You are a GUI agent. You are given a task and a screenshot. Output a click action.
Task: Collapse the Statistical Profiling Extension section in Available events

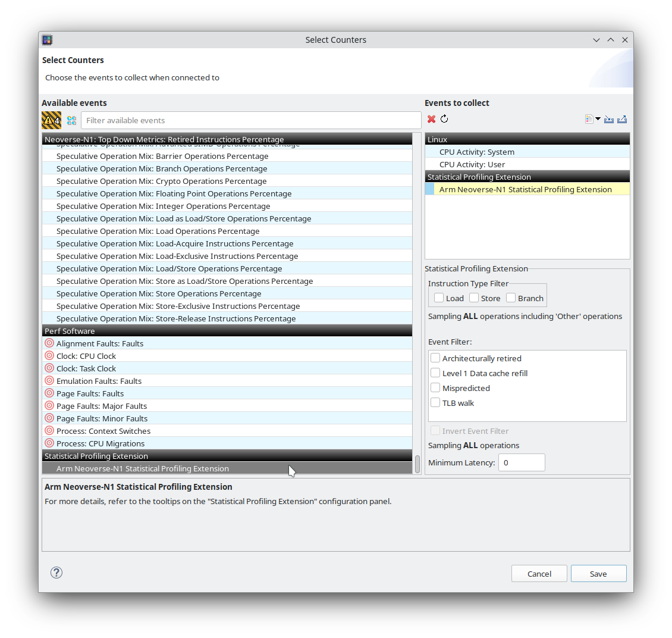227,456
